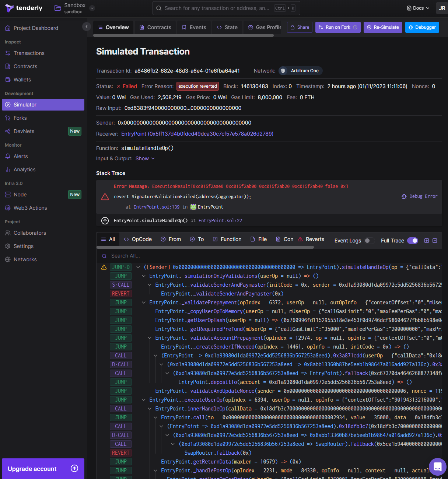This screenshot has width=448, height=479.
Task: Collapse the [Sender] simulateHandleOp trace row
Action: coord(138,267)
